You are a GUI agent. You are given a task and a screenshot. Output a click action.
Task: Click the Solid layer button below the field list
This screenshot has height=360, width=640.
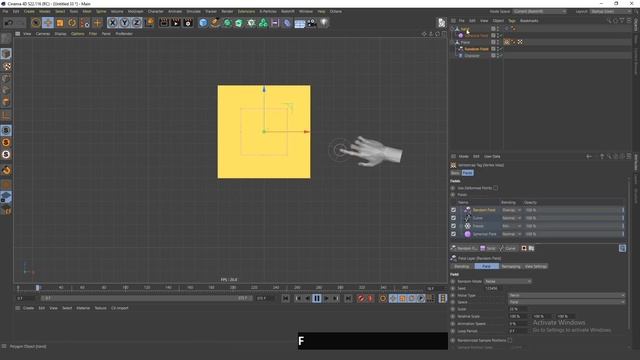click(x=488, y=248)
